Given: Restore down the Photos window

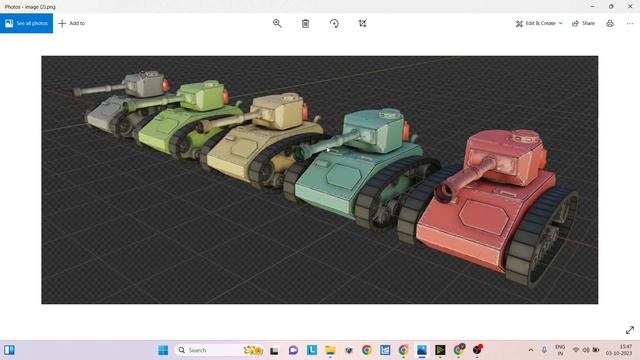Looking at the screenshot, I should pos(611,6).
